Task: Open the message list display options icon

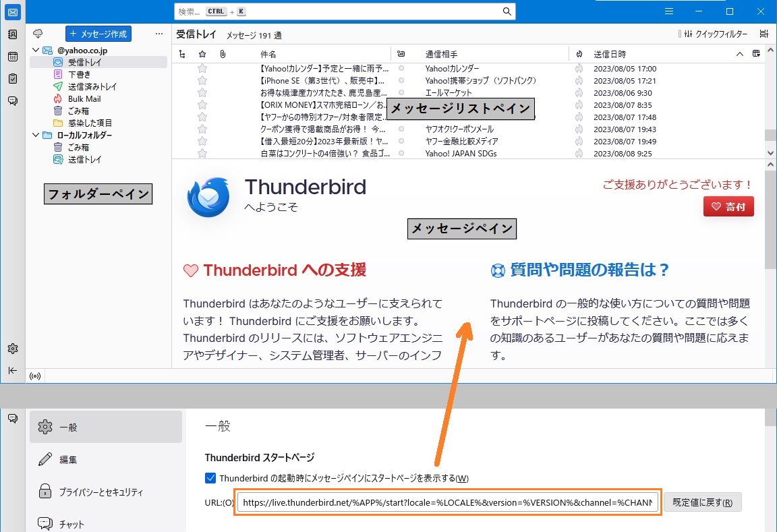Action: pos(764,34)
